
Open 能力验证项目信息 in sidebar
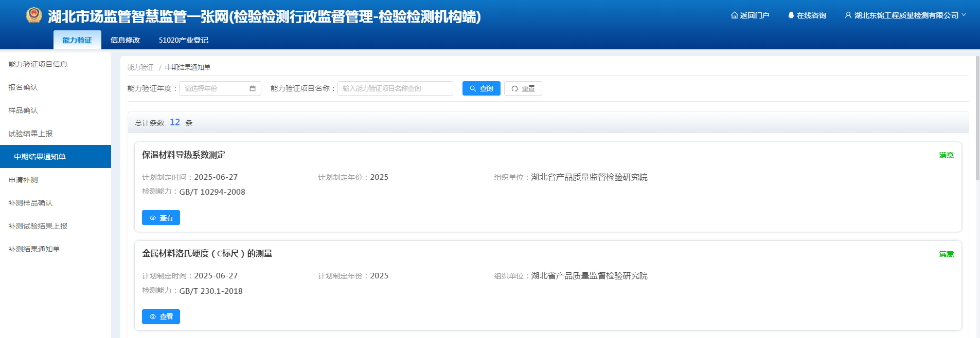click(x=38, y=64)
